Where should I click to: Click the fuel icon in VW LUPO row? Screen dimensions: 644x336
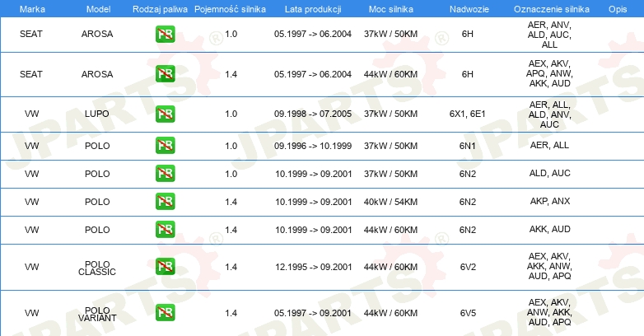point(165,114)
